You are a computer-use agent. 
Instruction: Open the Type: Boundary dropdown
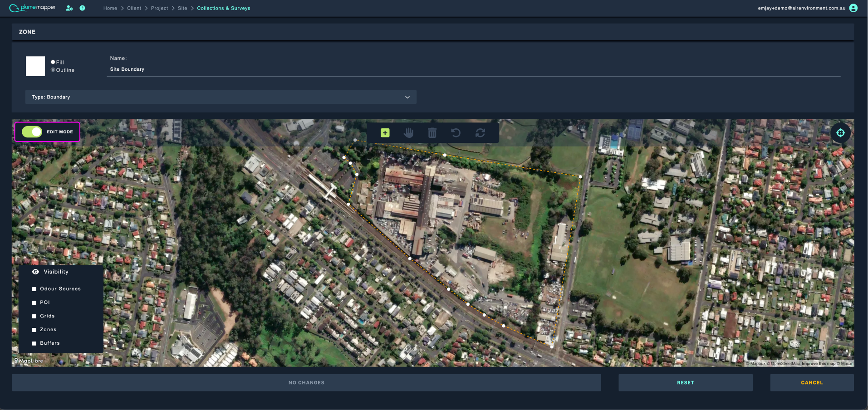tap(221, 97)
